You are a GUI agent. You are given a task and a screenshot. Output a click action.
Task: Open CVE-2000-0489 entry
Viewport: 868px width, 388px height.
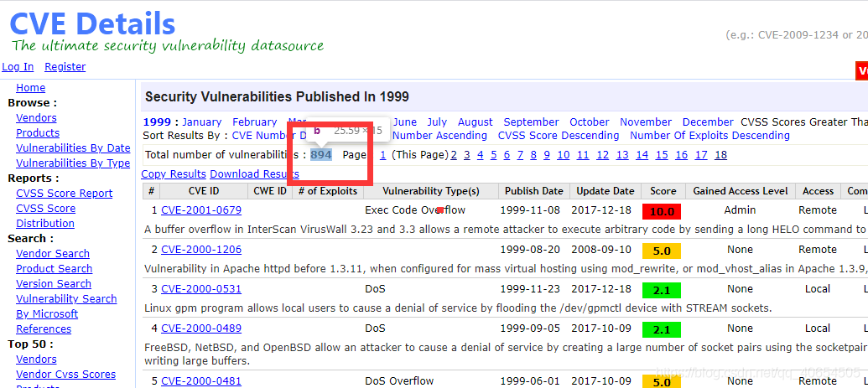[201, 329]
